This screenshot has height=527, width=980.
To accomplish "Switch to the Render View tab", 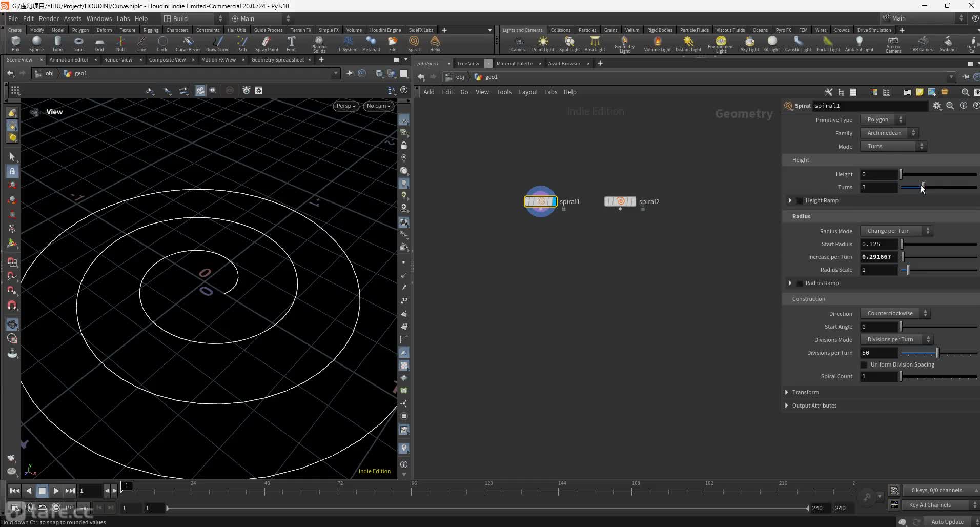I will pyautogui.click(x=118, y=59).
